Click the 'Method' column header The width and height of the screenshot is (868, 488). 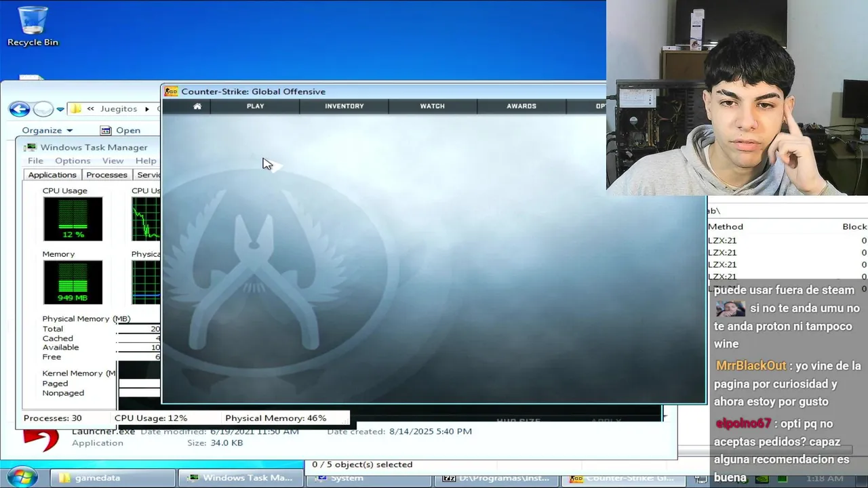tap(726, 226)
